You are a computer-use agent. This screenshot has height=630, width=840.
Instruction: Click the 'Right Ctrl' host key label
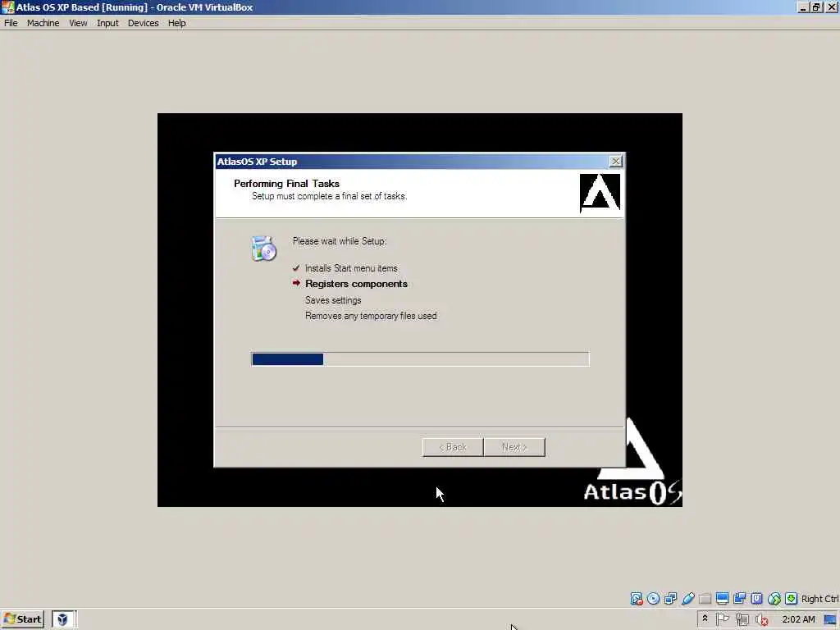(x=819, y=599)
